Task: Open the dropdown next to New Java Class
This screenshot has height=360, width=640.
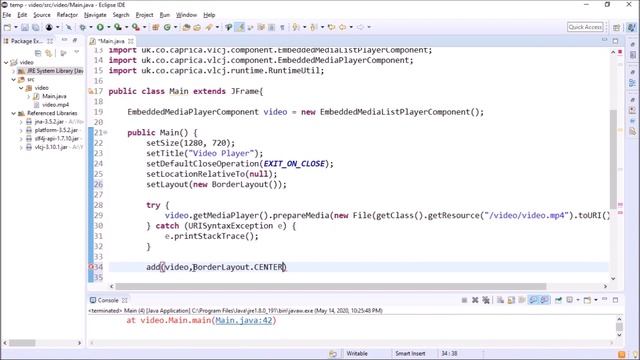Action: point(176,27)
